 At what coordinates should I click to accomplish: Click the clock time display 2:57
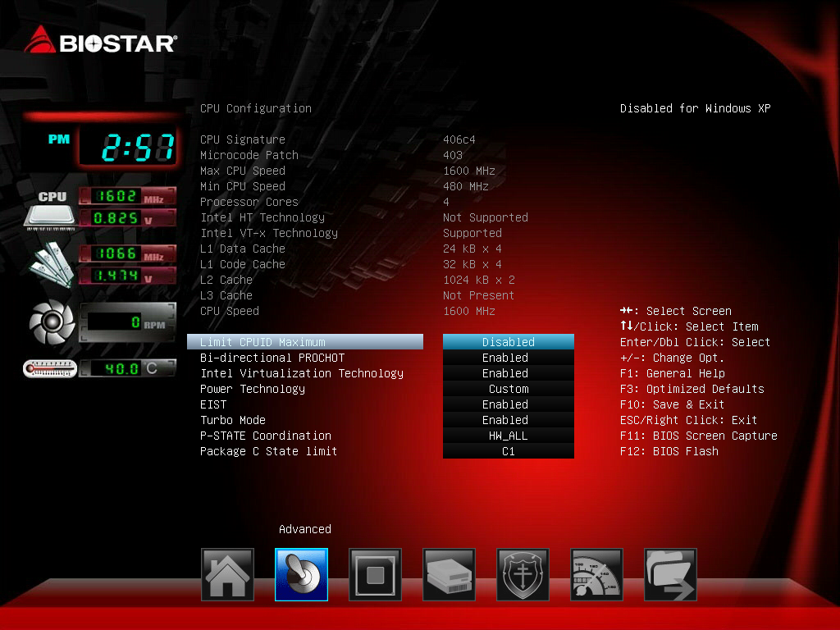click(129, 148)
